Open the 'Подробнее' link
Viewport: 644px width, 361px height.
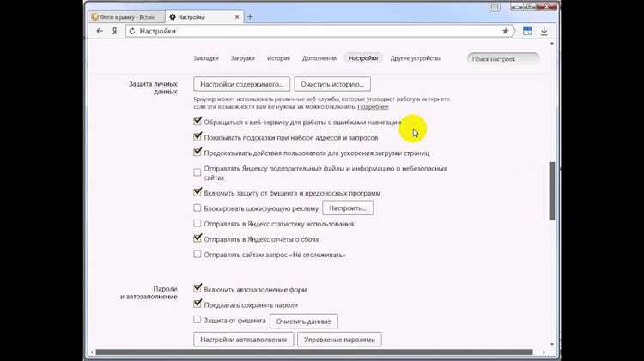coord(373,107)
